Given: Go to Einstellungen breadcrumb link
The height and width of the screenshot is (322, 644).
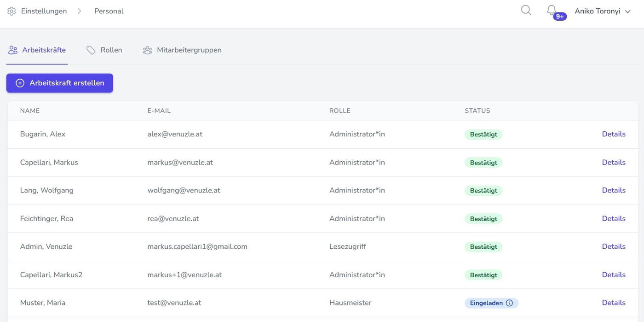Looking at the screenshot, I should tap(44, 11).
